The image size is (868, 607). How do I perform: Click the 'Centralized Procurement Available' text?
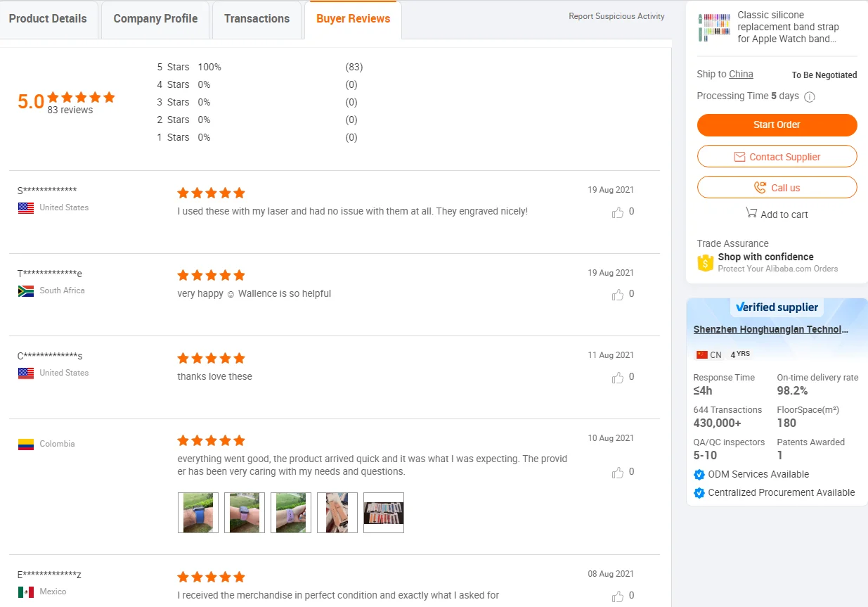pos(782,492)
